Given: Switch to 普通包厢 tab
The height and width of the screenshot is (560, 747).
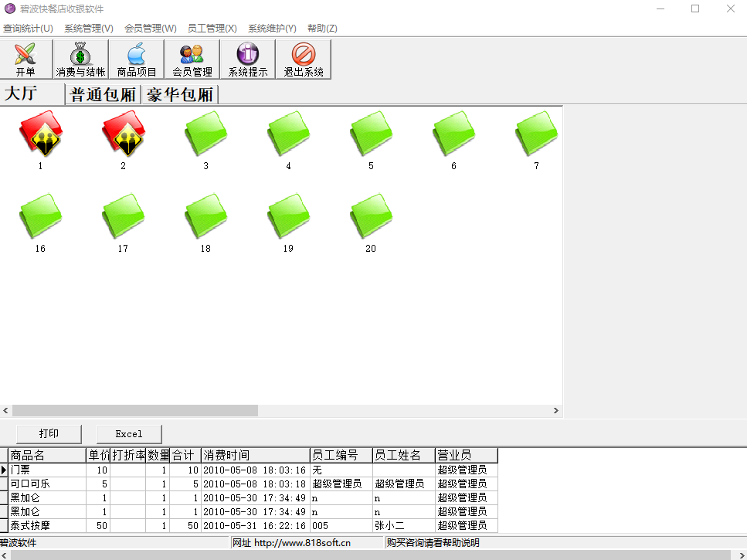Looking at the screenshot, I should tap(103, 95).
